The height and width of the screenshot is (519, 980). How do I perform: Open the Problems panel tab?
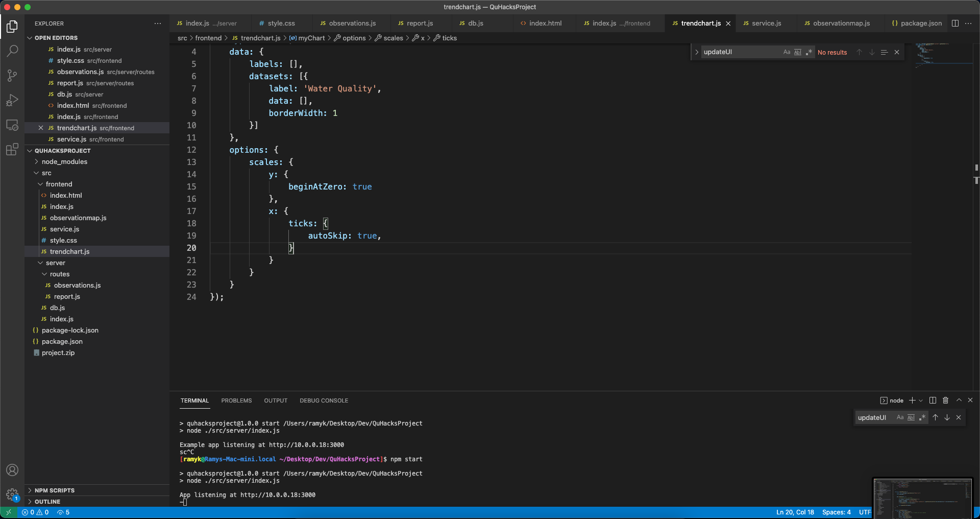pos(236,400)
